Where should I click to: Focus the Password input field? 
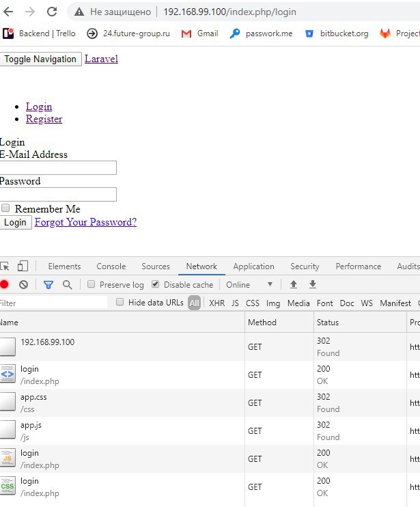click(58, 194)
